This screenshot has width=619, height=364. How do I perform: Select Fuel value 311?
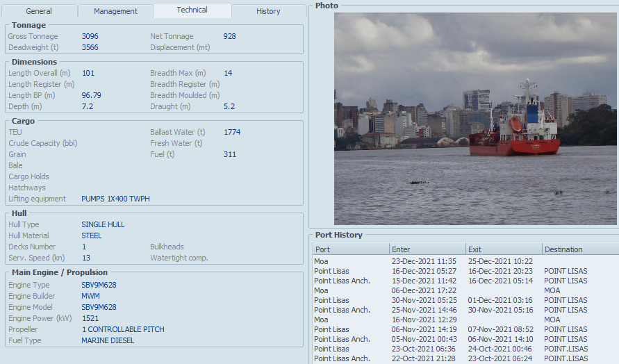tap(230, 154)
